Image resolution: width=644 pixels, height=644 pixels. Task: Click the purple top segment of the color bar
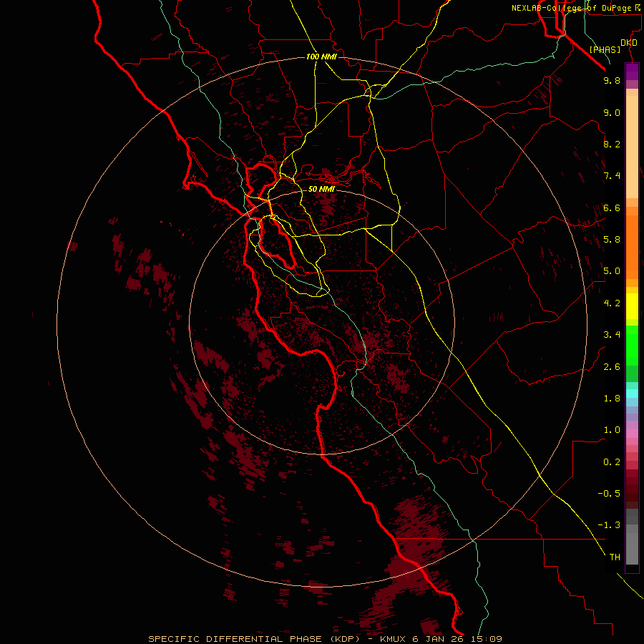coord(632,72)
